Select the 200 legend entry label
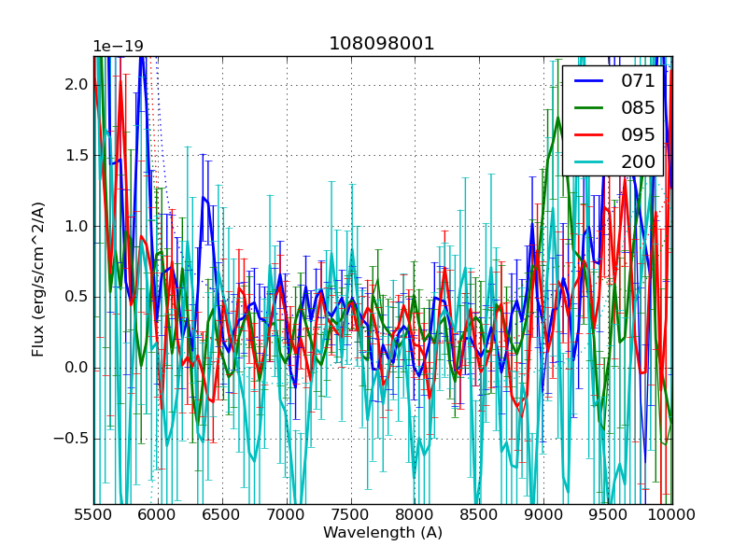Image resolution: width=747 pixels, height=560 pixels. (x=638, y=161)
